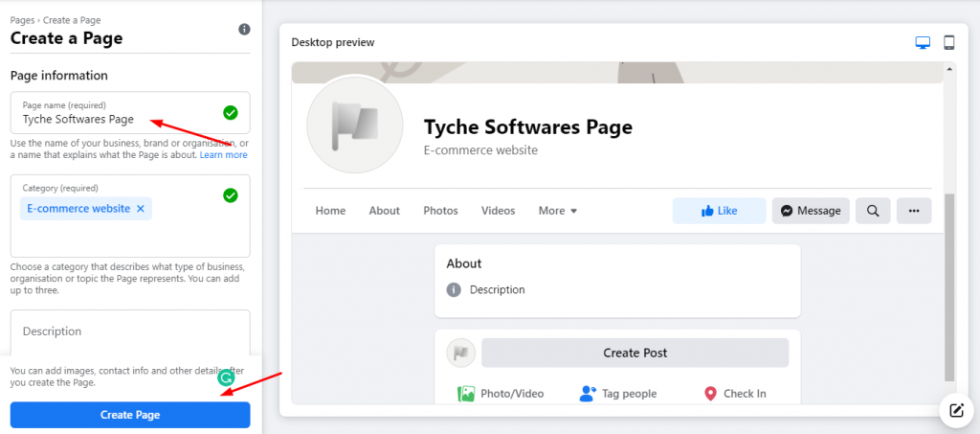
Task: Click the Create Post button
Action: pos(635,354)
